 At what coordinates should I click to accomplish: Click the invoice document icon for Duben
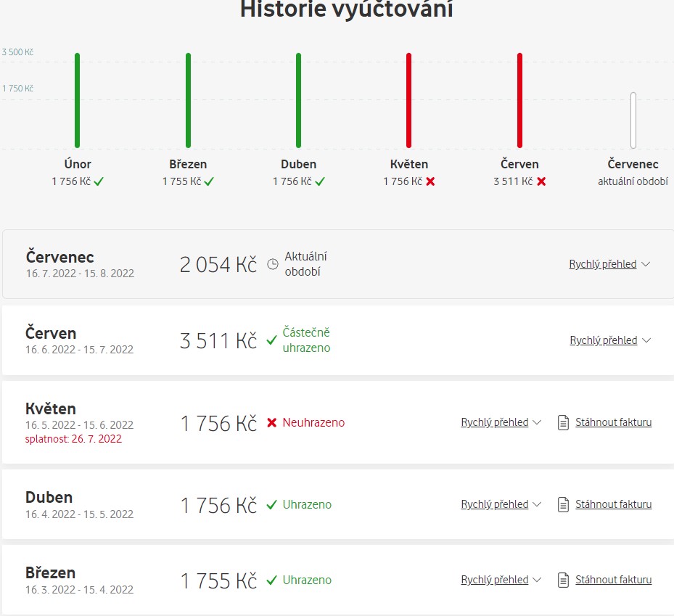pyautogui.click(x=563, y=504)
